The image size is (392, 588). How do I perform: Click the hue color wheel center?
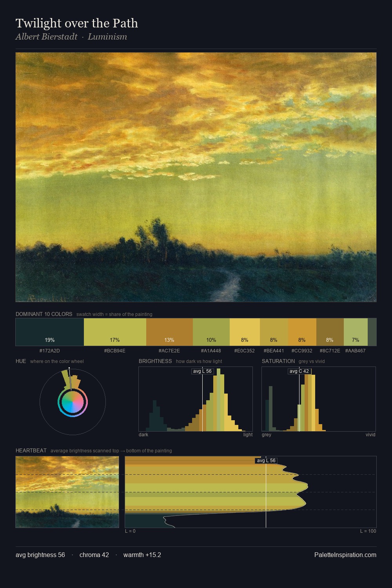[73, 402]
